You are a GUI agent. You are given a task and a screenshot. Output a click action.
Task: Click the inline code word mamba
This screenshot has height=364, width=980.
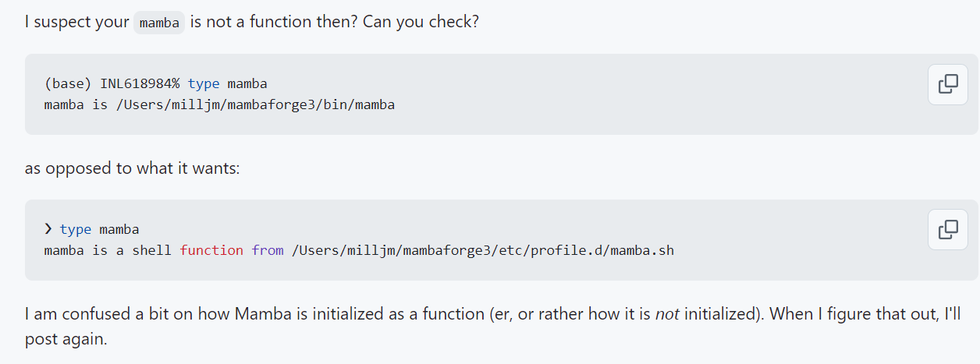click(160, 23)
